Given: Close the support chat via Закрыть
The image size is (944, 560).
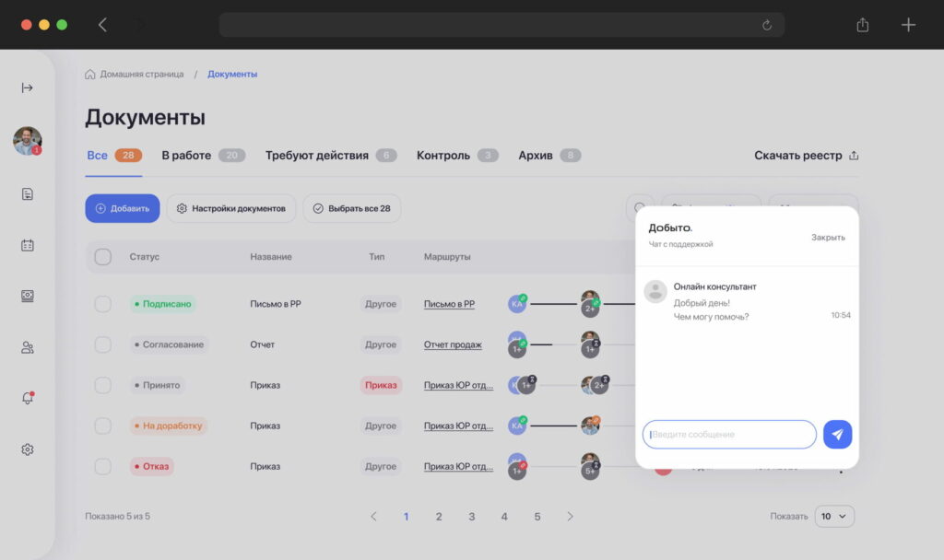Looking at the screenshot, I should click(x=828, y=238).
